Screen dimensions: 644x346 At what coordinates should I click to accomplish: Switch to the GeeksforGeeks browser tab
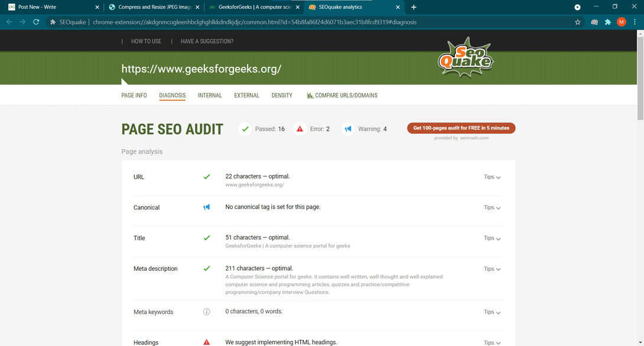click(x=254, y=7)
